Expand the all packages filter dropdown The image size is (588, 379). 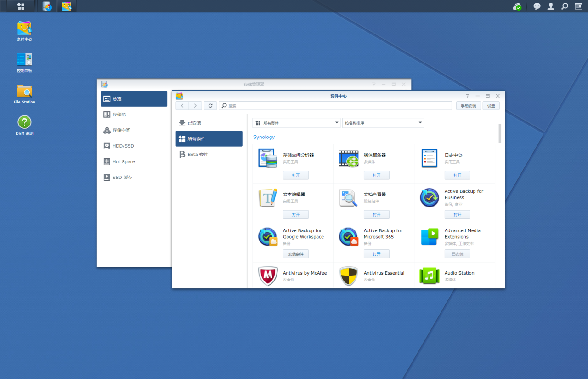296,123
